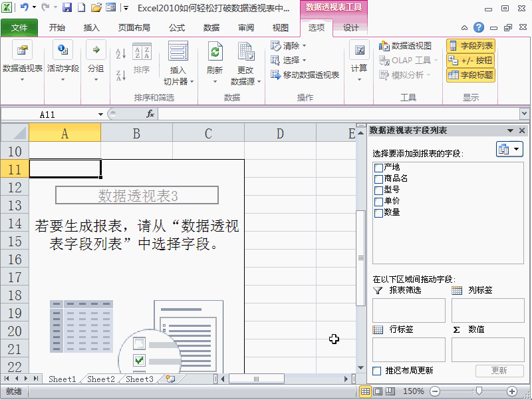
Task: Click inside the formula bar input
Action: 338,114
